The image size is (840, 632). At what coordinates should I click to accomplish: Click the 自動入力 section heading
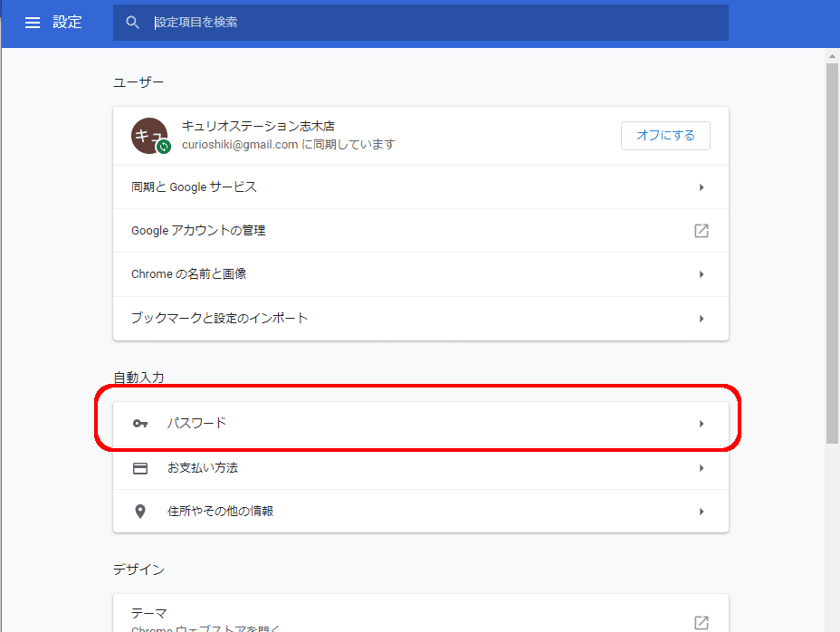[138, 378]
